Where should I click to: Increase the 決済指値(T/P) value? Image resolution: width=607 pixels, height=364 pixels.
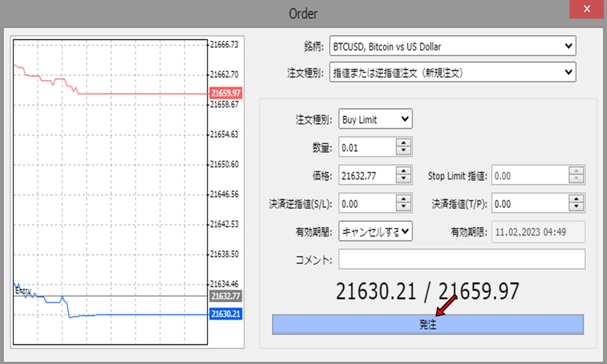575,198
